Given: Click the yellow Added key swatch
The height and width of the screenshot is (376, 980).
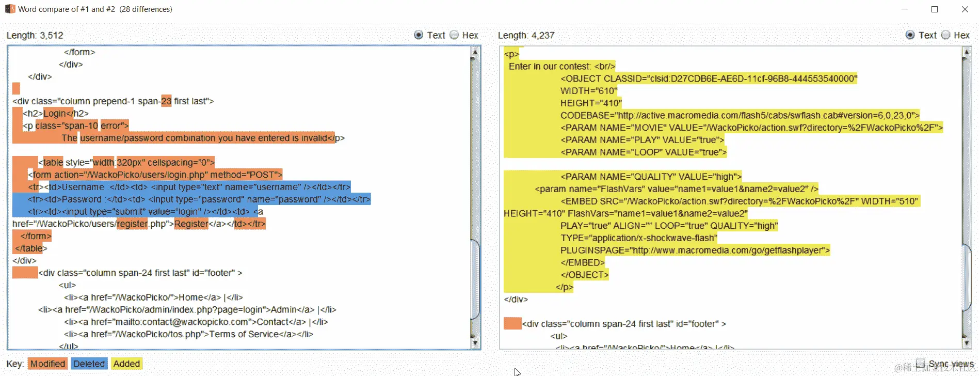Looking at the screenshot, I should pyautogui.click(x=126, y=364).
